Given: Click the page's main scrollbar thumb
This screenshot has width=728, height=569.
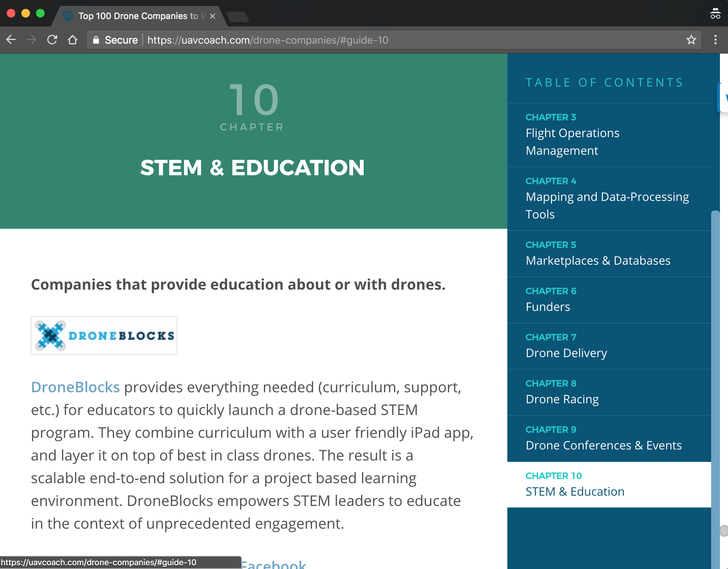Looking at the screenshot, I should pos(724,531).
